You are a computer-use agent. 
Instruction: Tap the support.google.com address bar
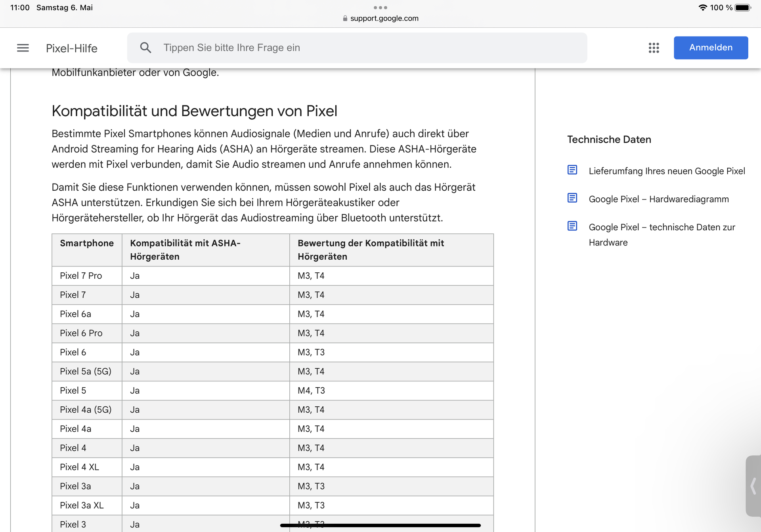(384, 18)
